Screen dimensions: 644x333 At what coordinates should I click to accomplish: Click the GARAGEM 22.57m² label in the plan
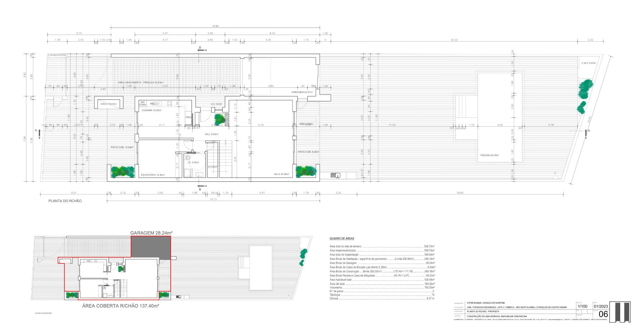pos(302,92)
